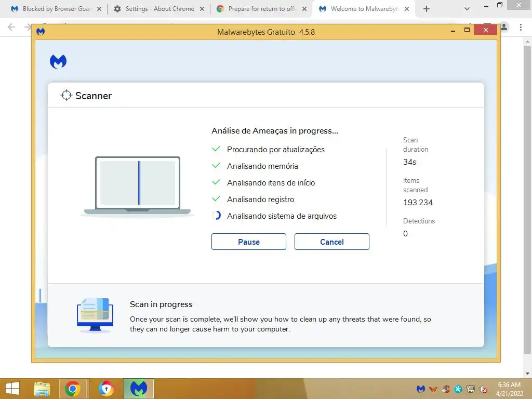Image resolution: width=532 pixels, height=399 pixels.
Task: Close the Prepare for return to office tab
Action: (304, 9)
